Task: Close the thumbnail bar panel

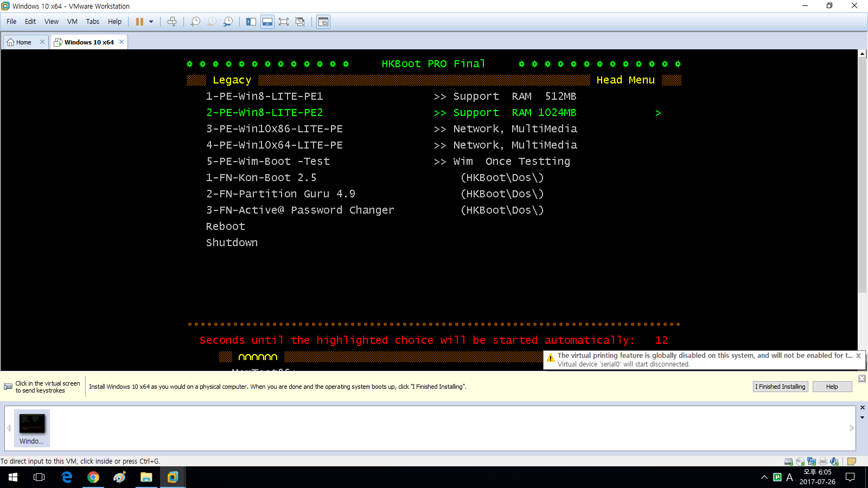Action: [863, 408]
